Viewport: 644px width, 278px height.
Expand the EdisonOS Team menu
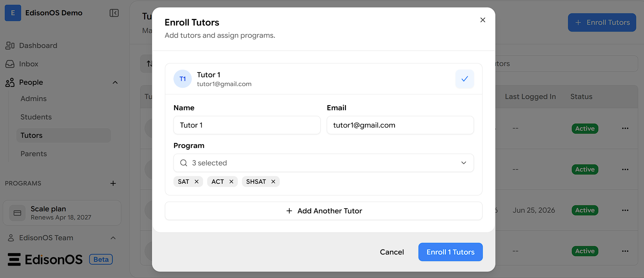[x=113, y=238]
